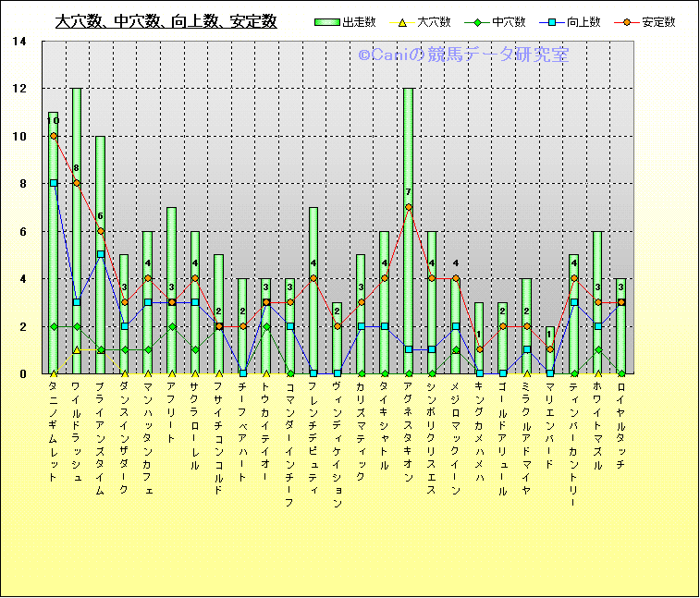700x598 pixels.
Task: Select the ワイルドラッシュ green bar
Action: tap(77, 231)
